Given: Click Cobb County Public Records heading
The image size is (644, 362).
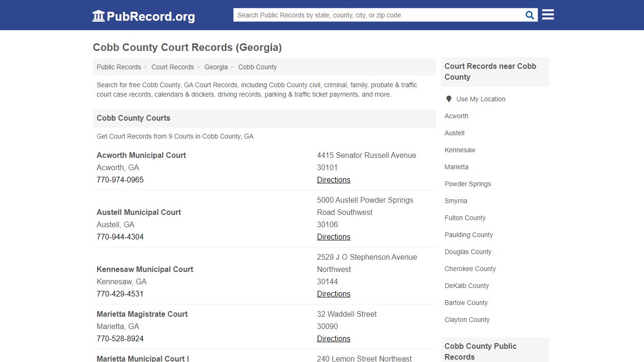Looking at the screenshot, I should pos(480,351).
